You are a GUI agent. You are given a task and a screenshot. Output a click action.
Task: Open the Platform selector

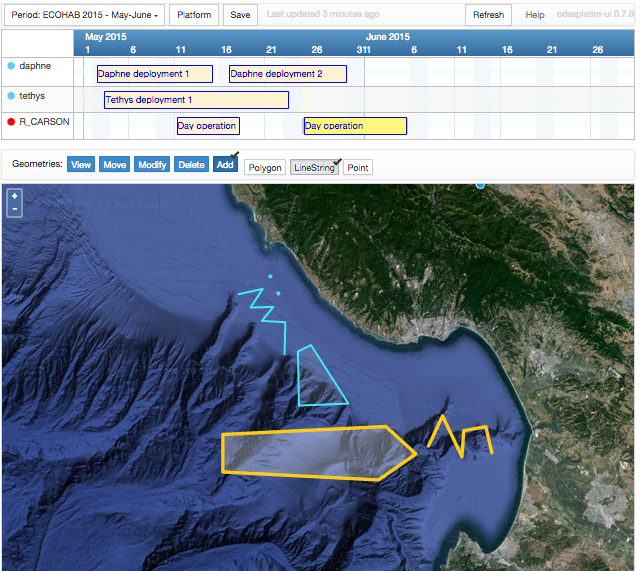click(x=193, y=15)
